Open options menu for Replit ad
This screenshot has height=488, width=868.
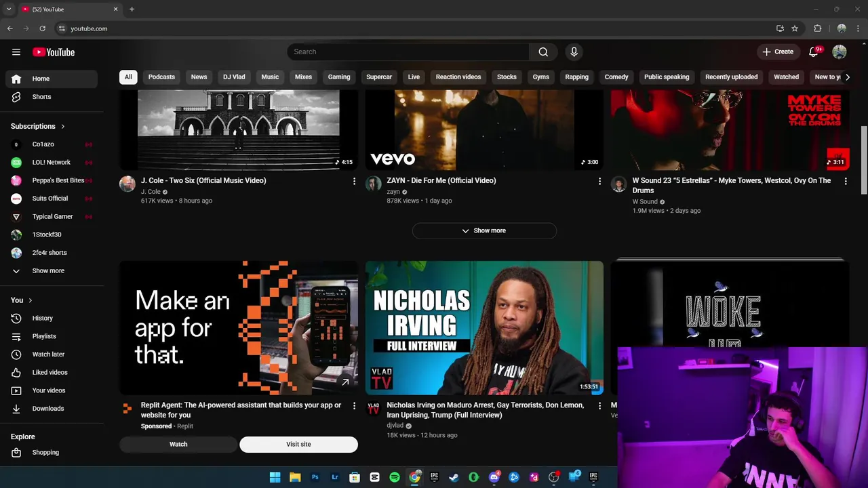[x=354, y=405]
